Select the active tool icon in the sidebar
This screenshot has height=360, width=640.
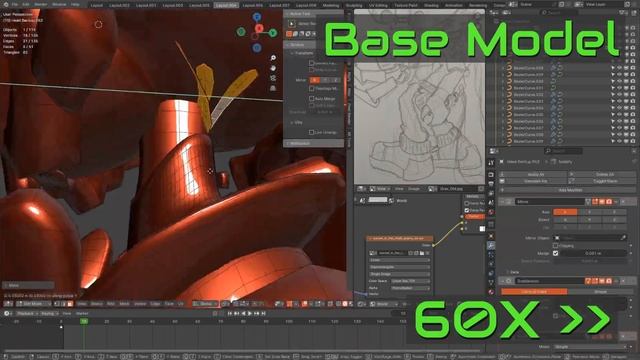291,24
